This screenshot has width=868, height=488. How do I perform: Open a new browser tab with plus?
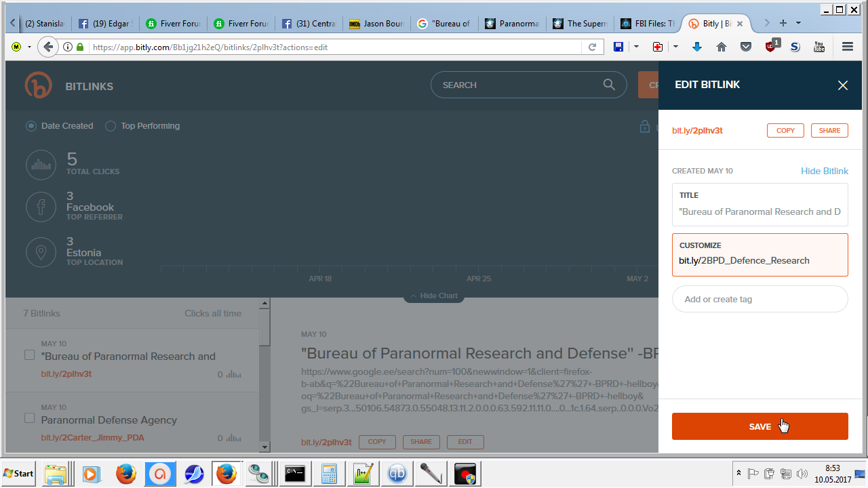click(x=783, y=23)
